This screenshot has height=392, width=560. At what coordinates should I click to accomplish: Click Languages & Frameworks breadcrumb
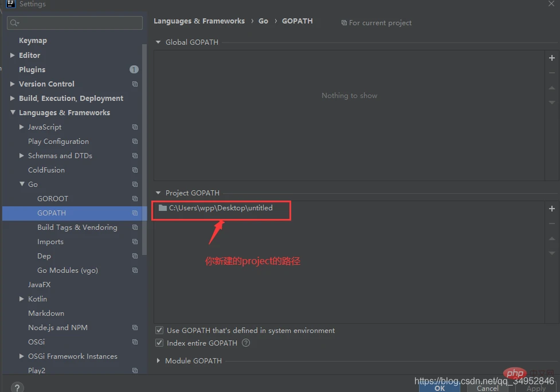199,21
